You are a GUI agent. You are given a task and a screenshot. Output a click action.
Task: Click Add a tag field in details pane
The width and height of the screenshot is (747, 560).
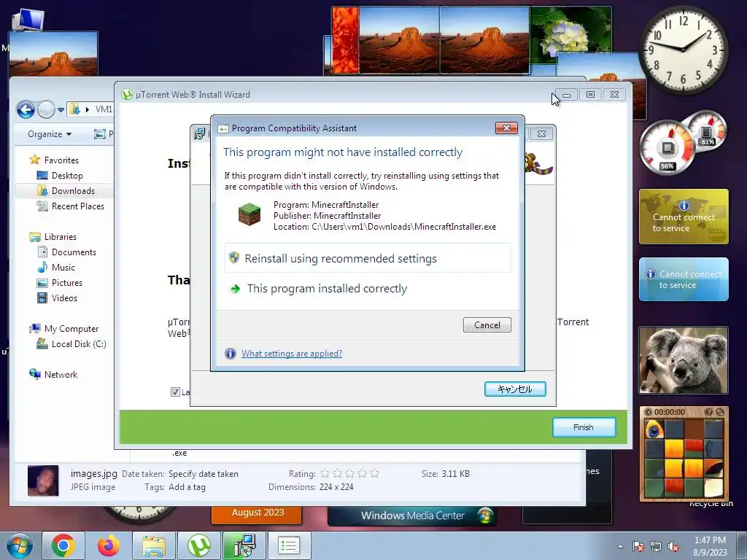(x=187, y=487)
